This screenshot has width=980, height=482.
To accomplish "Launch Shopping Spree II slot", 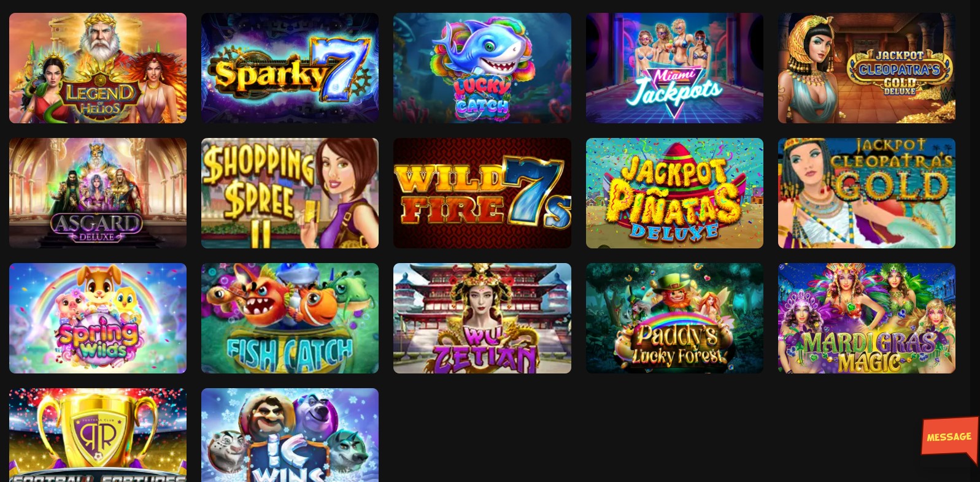I will (290, 193).
